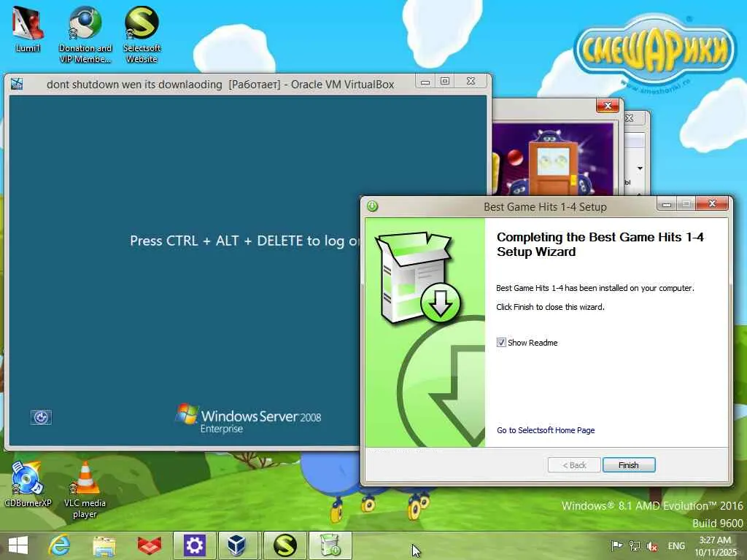Image resolution: width=747 pixels, height=560 pixels.
Task: Open the Selectsoft Website desktop shortcut
Action: [142, 34]
